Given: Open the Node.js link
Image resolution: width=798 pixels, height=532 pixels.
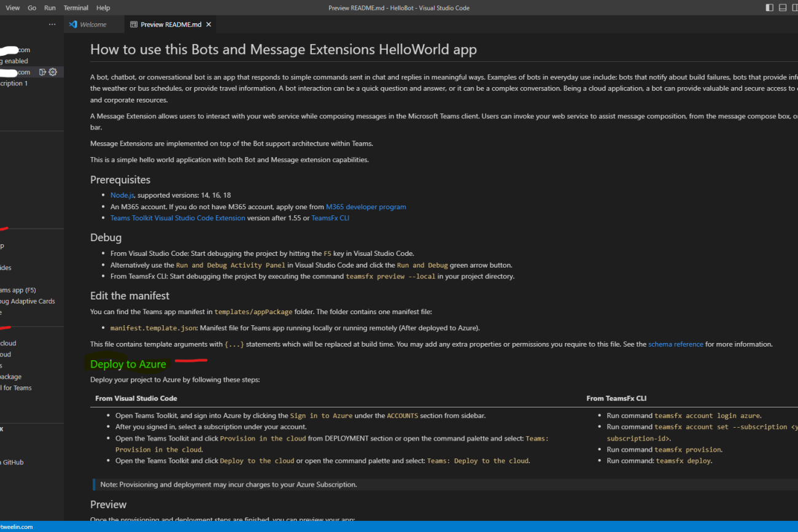Looking at the screenshot, I should click(122, 195).
